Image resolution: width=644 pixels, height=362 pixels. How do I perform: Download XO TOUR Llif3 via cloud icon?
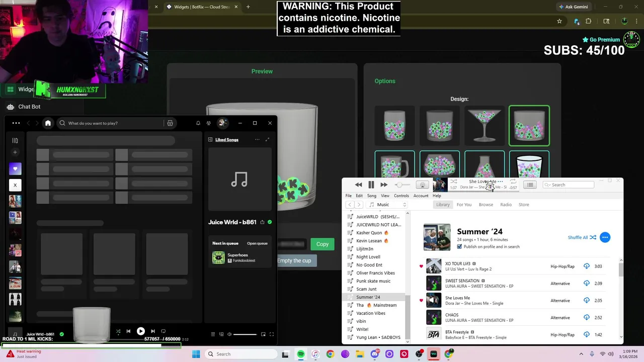[587, 266]
